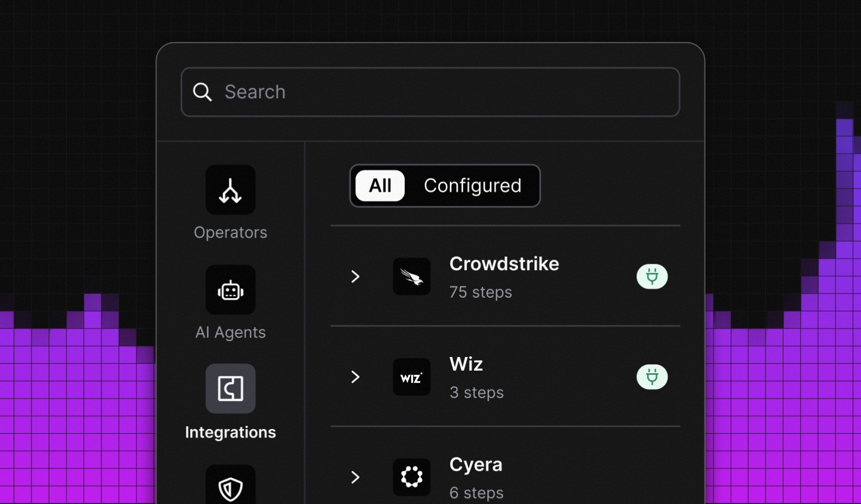Viewport: 861px width, 504px height.
Task: Click the Cyera logo icon
Action: [412, 477]
